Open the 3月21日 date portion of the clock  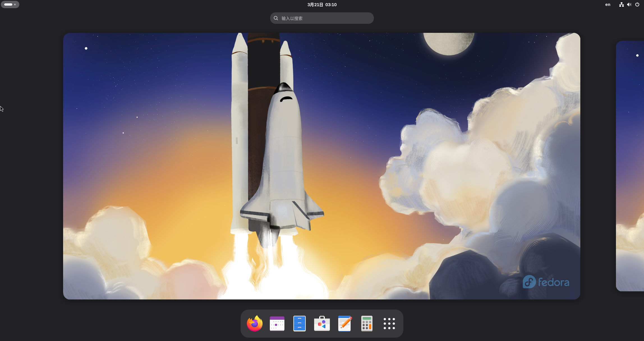315,4
